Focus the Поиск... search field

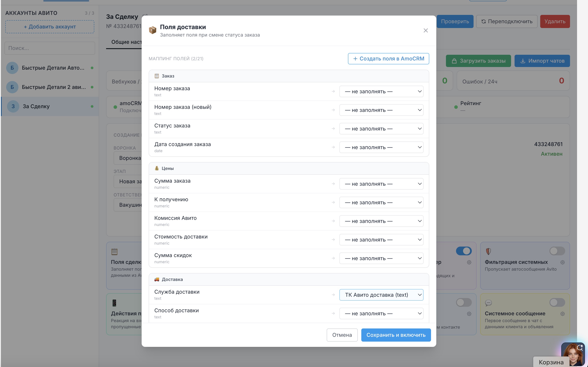pos(50,48)
